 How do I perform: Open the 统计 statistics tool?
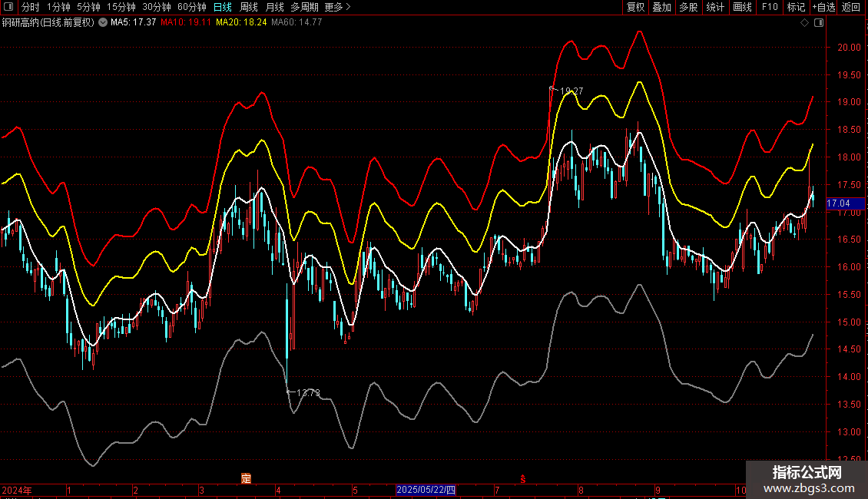tap(715, 7)
